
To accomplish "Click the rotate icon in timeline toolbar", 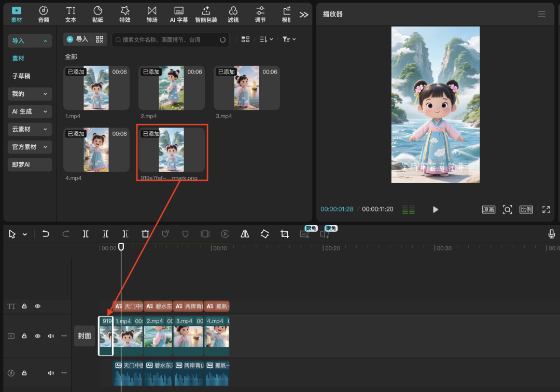I will click(x=264, y=234).
